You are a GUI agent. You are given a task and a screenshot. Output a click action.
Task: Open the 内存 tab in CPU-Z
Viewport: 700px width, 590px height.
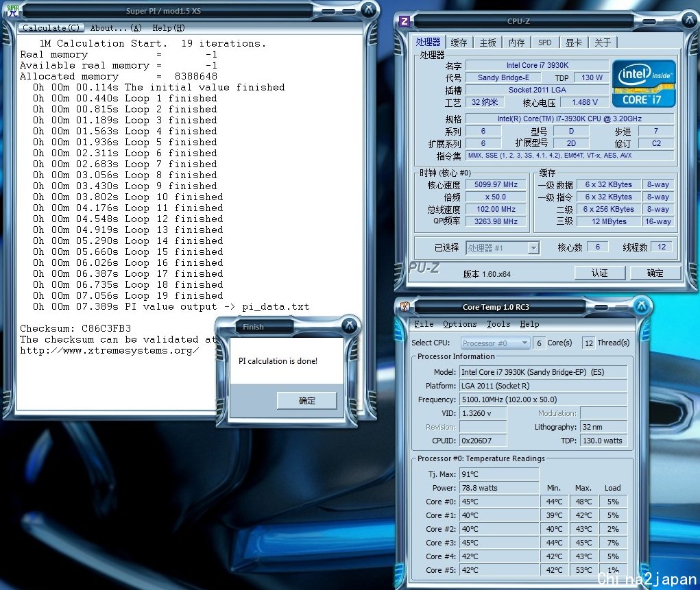click(x=516, y=42)
